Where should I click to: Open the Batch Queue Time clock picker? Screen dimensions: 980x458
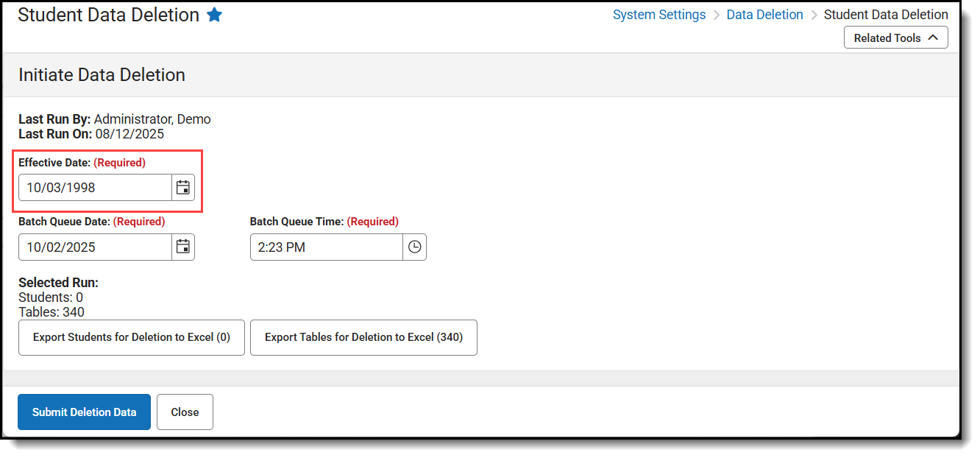pos(414,247)
